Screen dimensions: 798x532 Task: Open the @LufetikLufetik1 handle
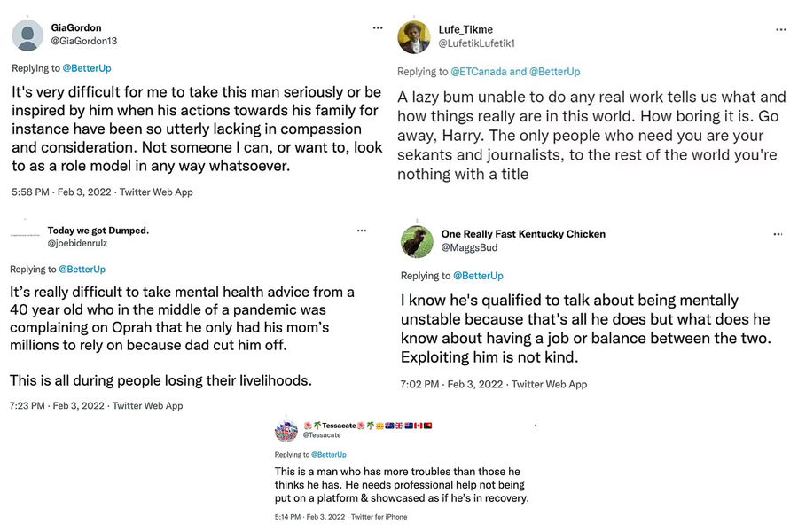[477, 43]
